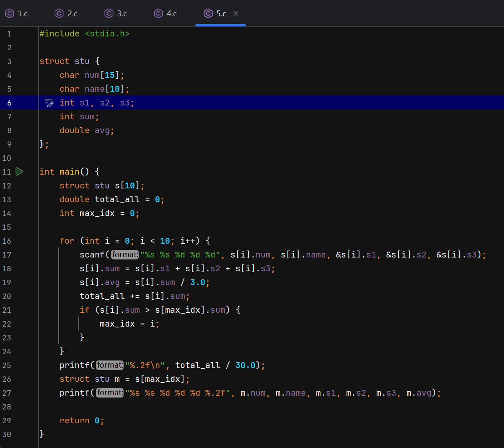Click line number 21 in the gutter
This screenshot has height=448, width=504.
tap(7, 310)
